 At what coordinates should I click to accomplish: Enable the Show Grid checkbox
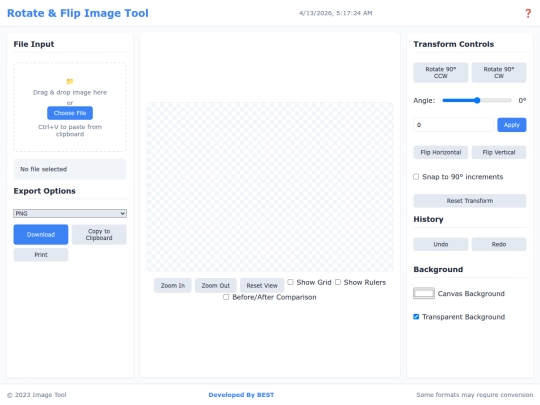[290, 282]
